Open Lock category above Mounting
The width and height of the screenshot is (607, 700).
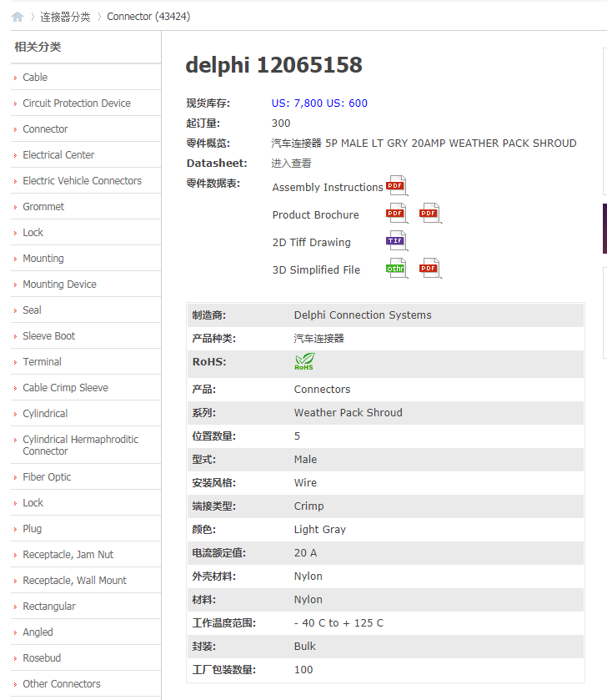(33, 233)
